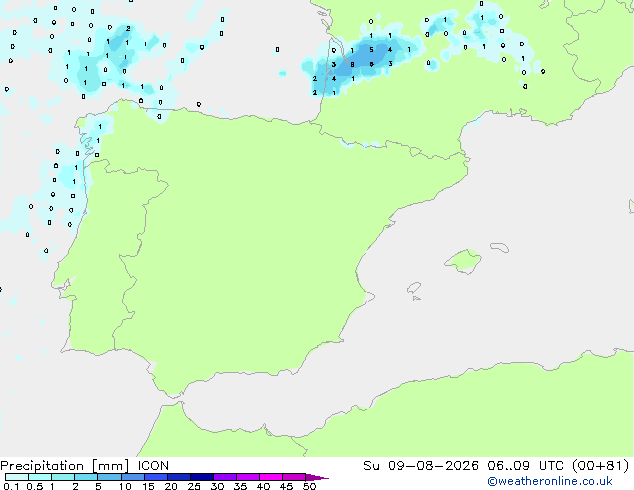634x490 pixels.
Task: Click Mallorca island on the map
Action: 463,262
